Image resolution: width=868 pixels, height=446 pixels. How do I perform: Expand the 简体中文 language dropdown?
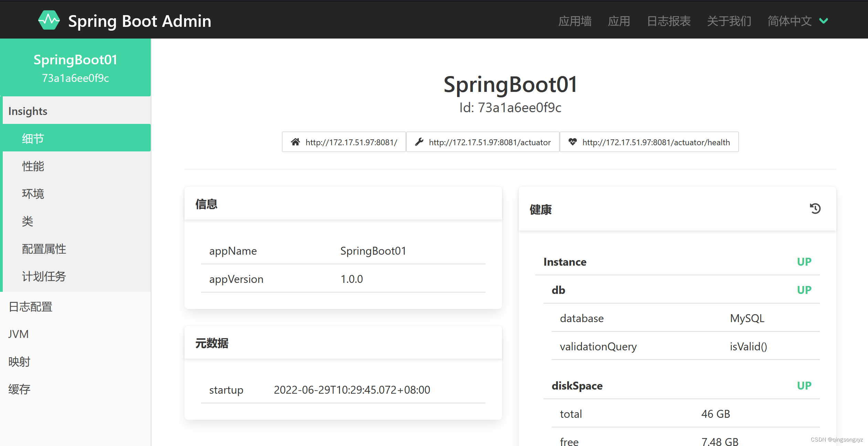tap(798, 21)
